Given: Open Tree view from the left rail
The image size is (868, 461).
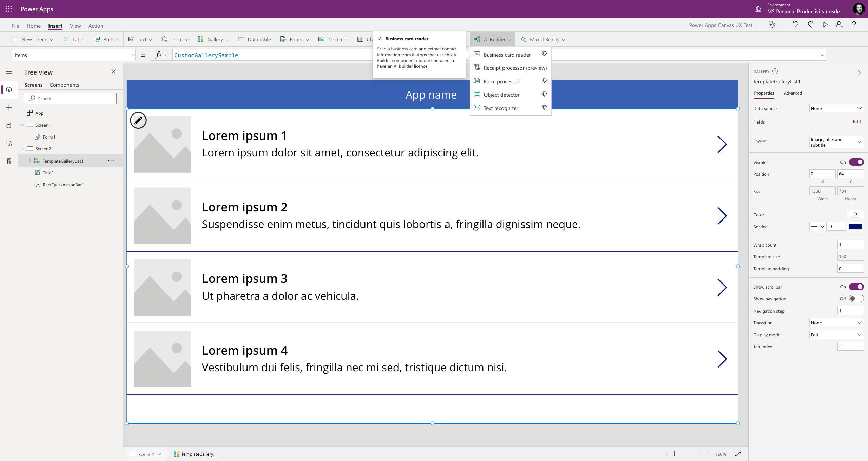Looking at the screenshot, I should pyautogui.click(x=9, y=89).
